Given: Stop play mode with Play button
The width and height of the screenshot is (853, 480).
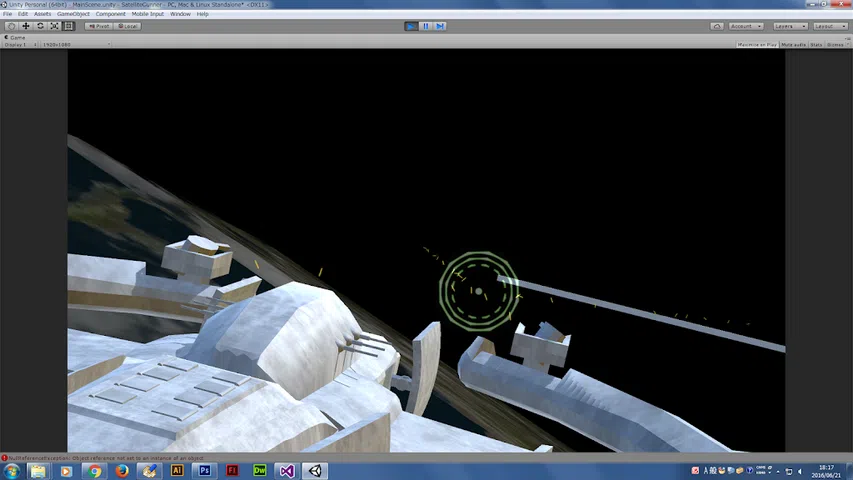Looking at the screenshot, I should pyautogui.click(x=411, y=26).
